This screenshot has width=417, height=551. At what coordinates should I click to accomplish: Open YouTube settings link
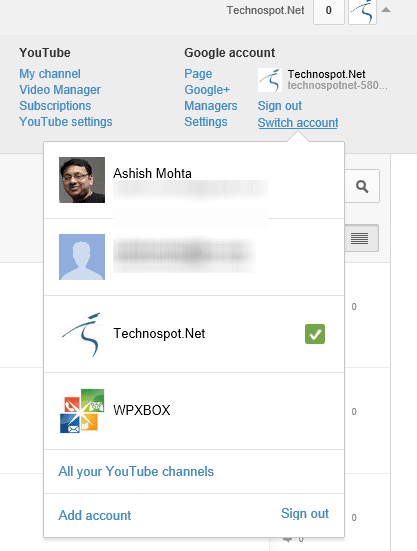66,122
